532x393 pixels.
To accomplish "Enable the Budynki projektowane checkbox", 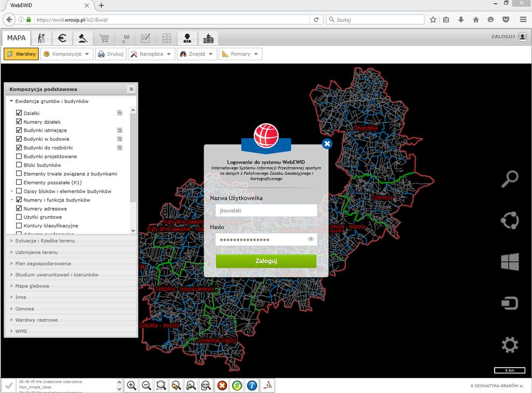I will tap(19, 156).
